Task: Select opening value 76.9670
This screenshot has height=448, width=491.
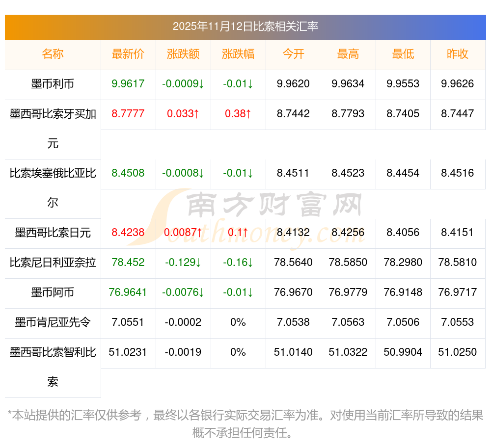Action: point(293,292)
